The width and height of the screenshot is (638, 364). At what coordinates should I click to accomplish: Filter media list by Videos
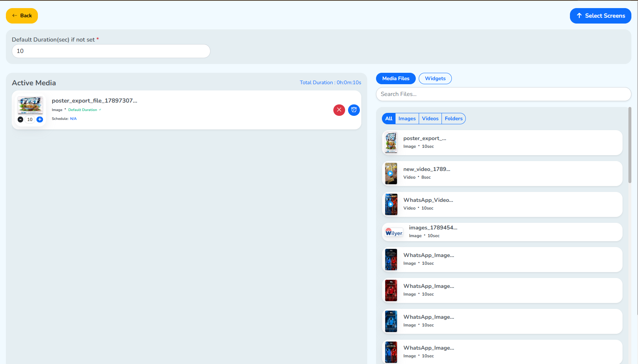[430, 119]
